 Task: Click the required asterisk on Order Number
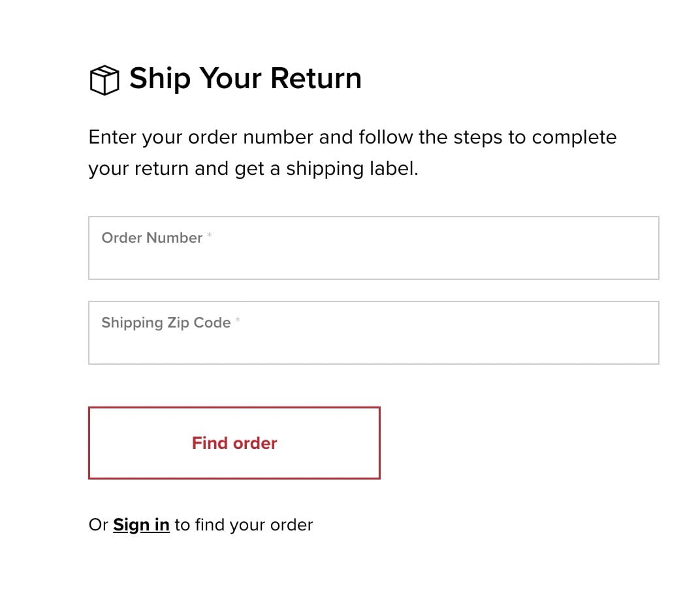(209, 234)
